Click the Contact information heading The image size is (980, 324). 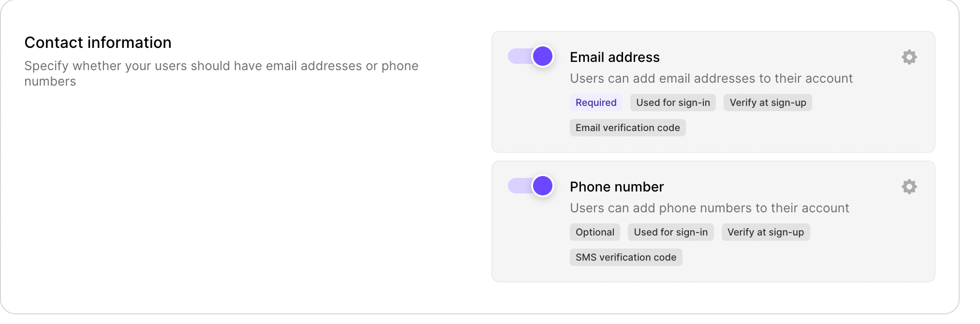pyautogui.click(x=98, y=43)
